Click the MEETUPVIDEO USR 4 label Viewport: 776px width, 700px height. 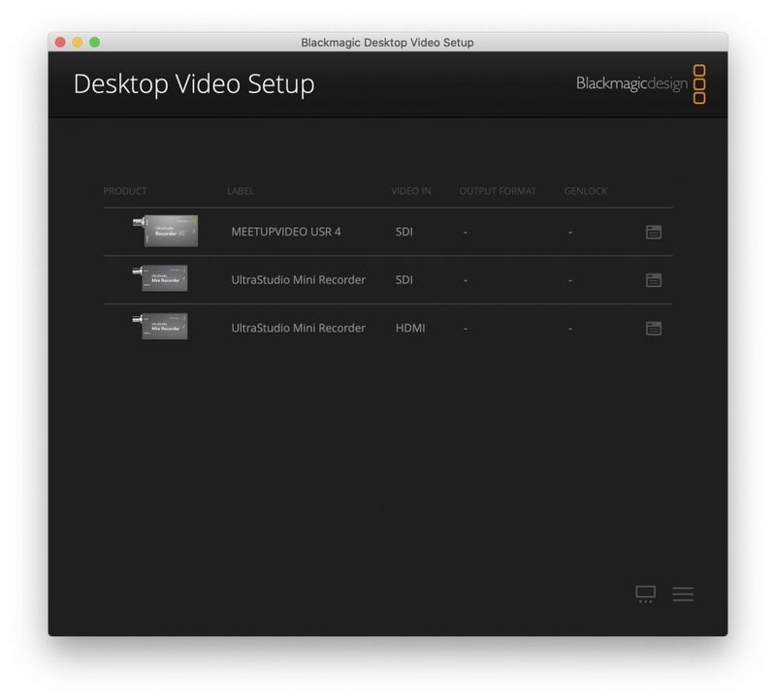[286, 232]
